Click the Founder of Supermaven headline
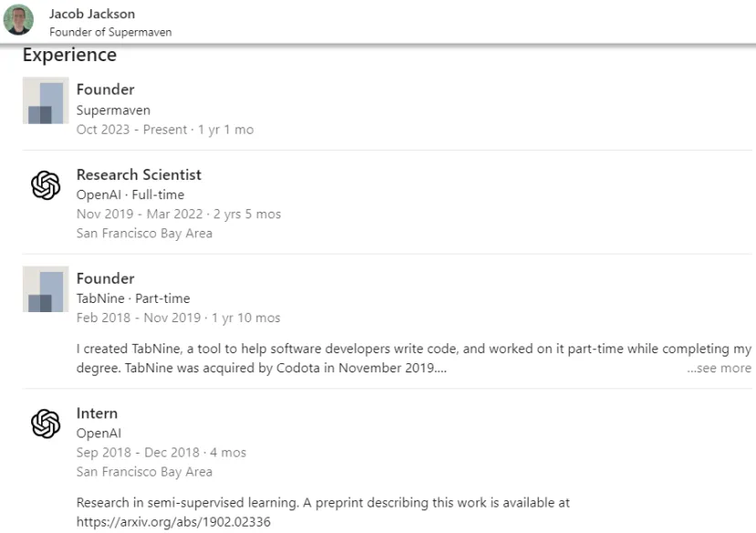The image size is (756, 533). [110, 32]
